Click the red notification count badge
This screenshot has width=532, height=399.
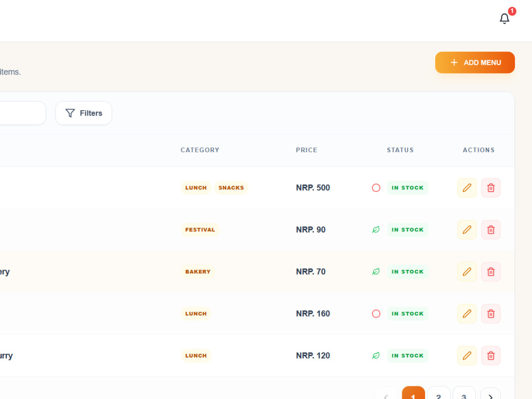(x=512, y=11)
